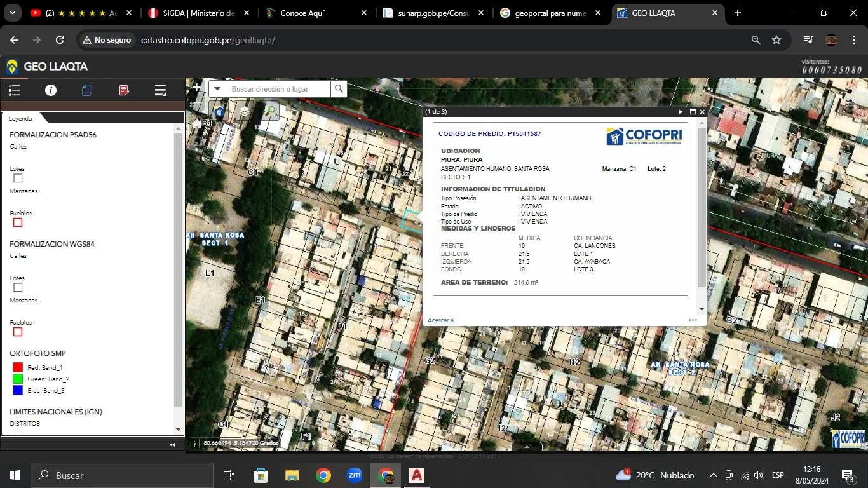Open Zoom from the Windows taskbar
The image size is (868, 488).
[x=355, y=475]
